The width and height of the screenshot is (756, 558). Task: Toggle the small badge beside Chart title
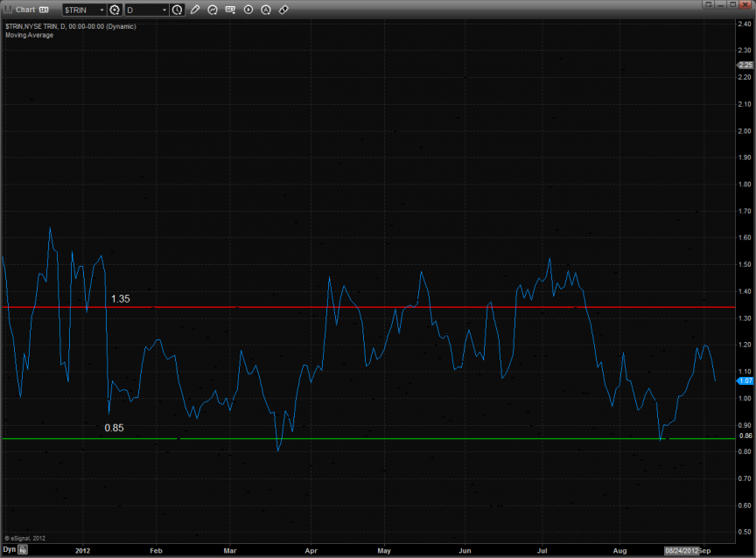(x=43, y=10)
